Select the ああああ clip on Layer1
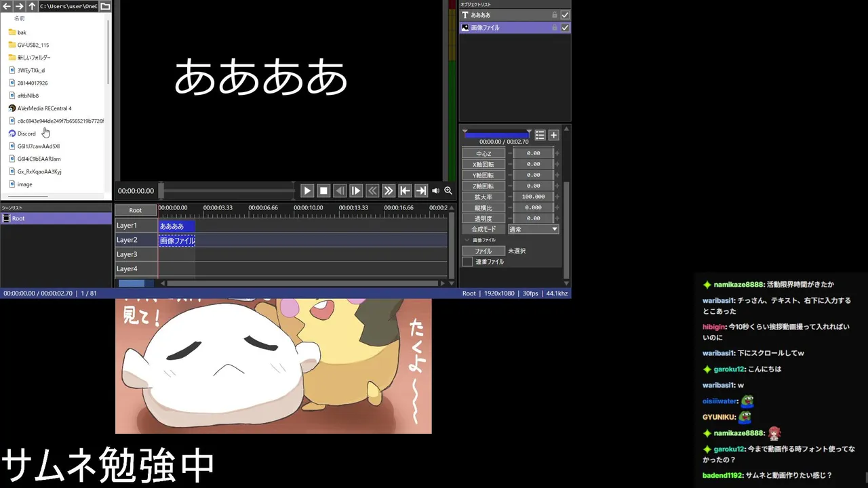 pyautogui.click(x=176, y=226)
